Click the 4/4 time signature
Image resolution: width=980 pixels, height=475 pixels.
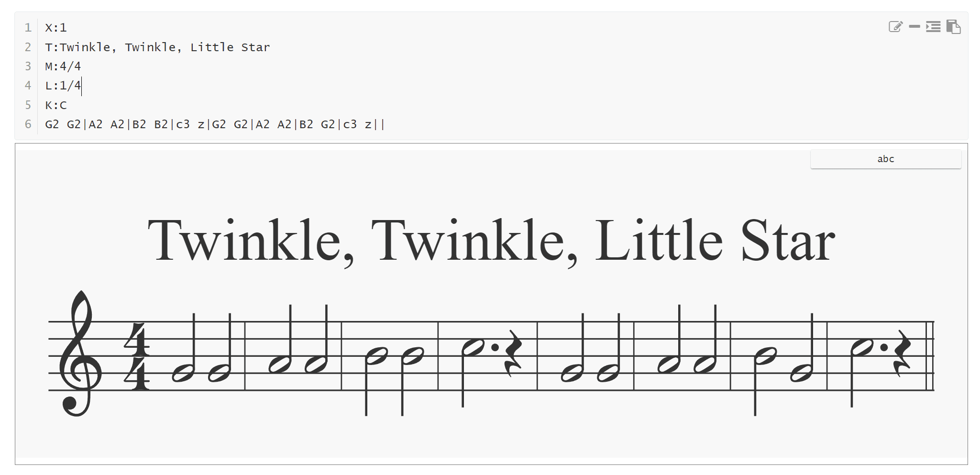pyautogui.click(x=137, y=356)
